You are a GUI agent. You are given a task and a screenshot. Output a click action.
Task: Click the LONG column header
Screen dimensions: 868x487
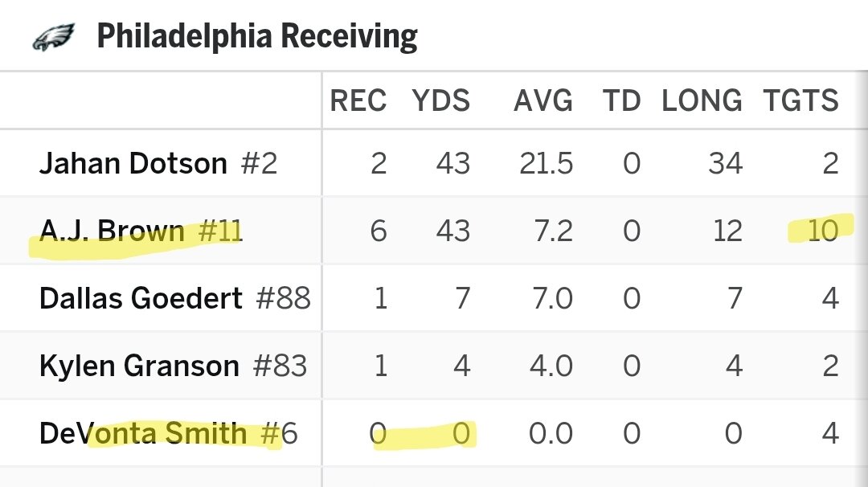[x=702, y=101]
